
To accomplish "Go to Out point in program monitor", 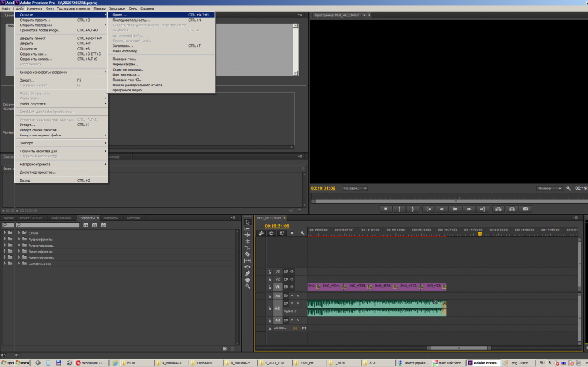I will point(482,209).
